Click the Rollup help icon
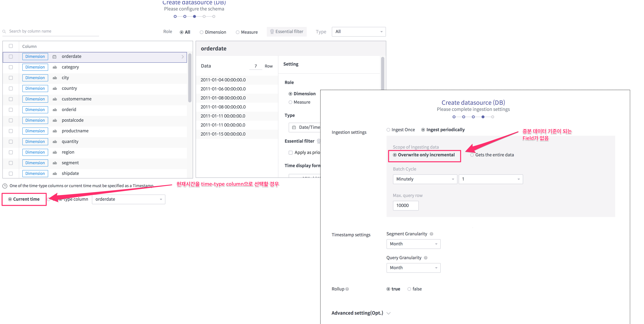Screen dimensions: 644x324 point(347,289)
